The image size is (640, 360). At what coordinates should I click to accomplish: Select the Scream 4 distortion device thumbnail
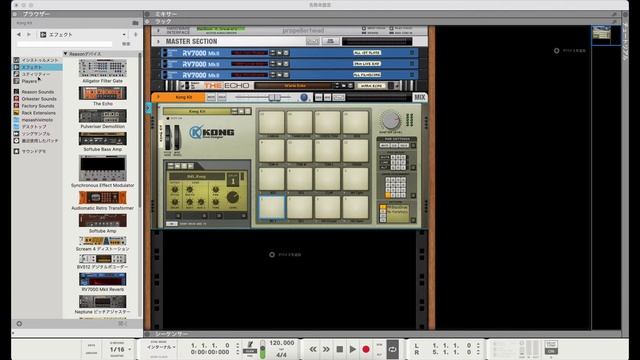[x=102, y=241]
